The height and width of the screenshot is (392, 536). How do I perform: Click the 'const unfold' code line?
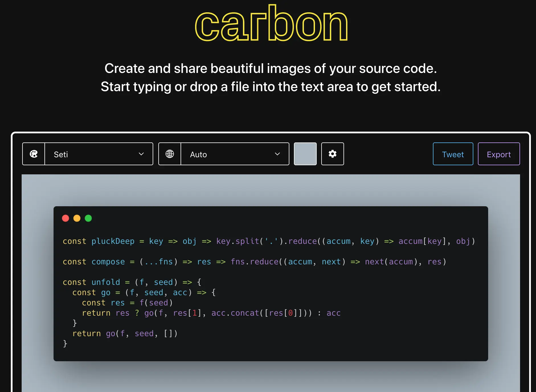pyautogui.click(x=132, y=282)
